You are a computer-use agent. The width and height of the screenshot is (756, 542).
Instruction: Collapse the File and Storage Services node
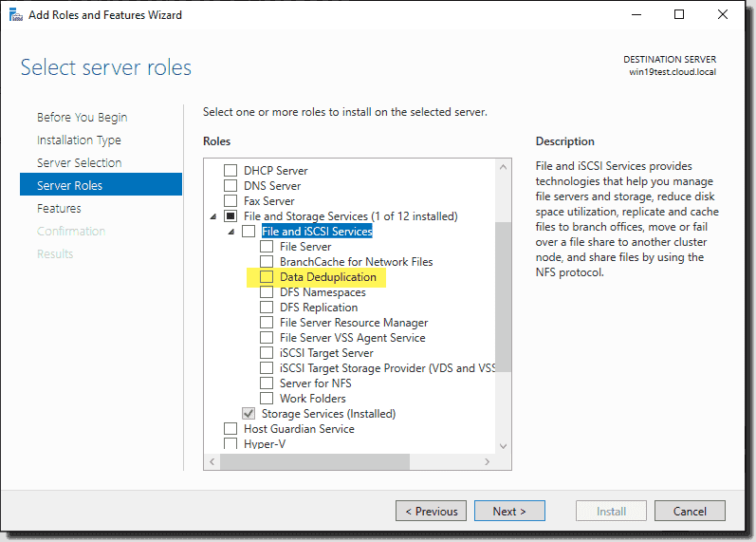pyautogui.click(x=213, y=216)
